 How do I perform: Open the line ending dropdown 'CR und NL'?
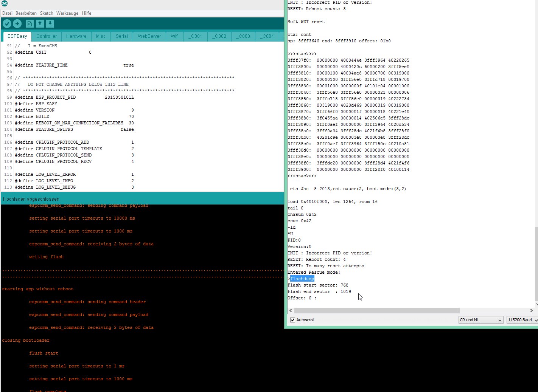pyautogui.click(x=480, y=320)
